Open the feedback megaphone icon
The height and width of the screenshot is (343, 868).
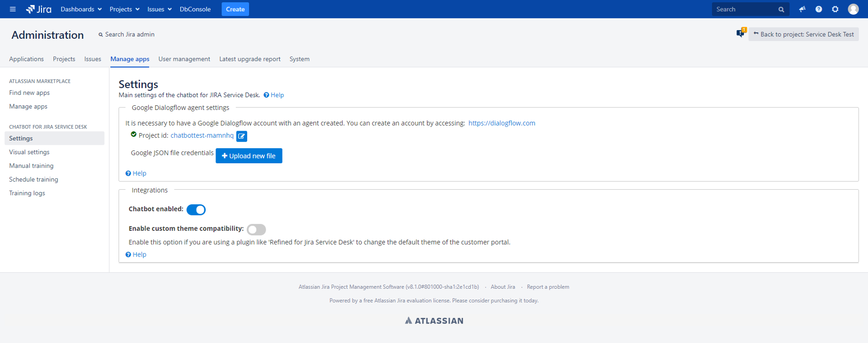802,9
